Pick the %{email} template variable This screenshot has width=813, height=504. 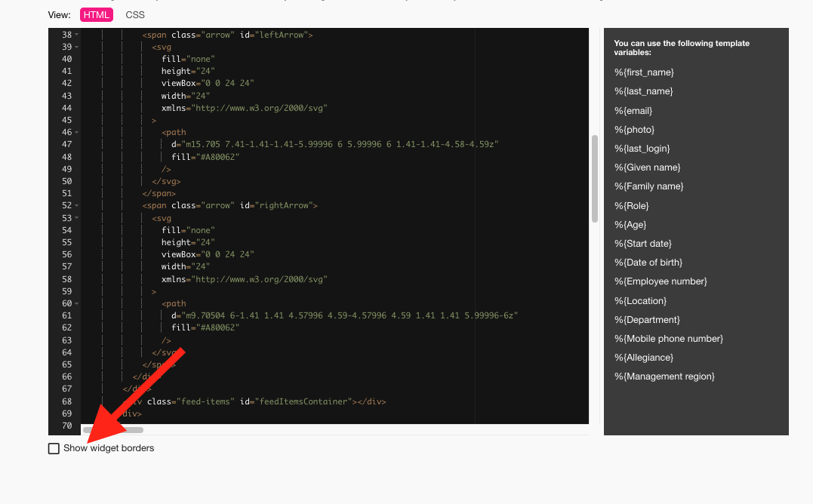[634, 111]
